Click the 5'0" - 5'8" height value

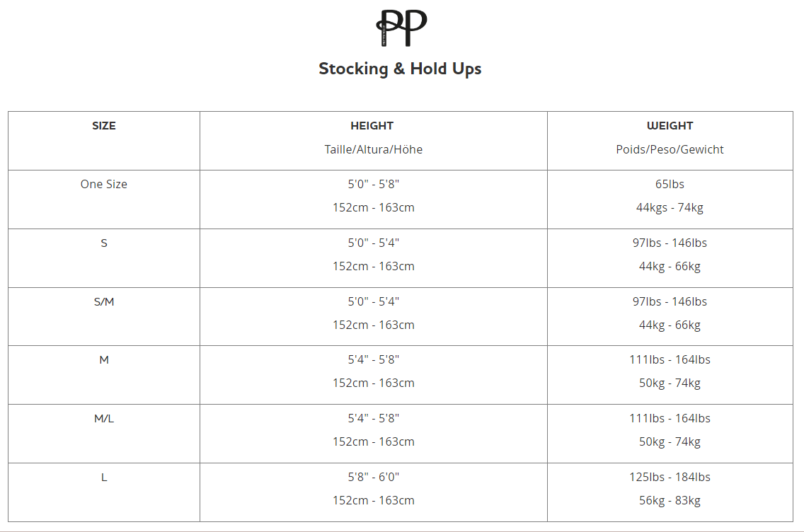(x=373, y=184)
